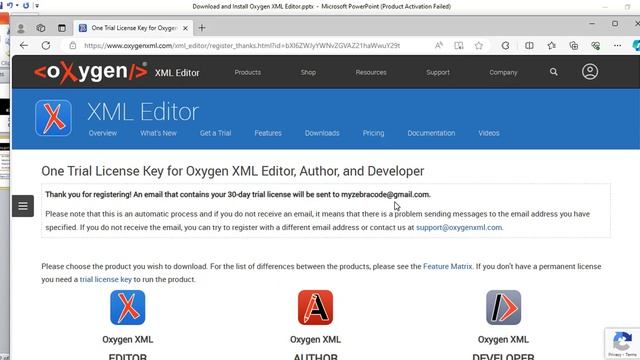This screenshot has height=360, width=640.
Task: Select the Oxygen XML Author product icon
Action: (315, 307)
